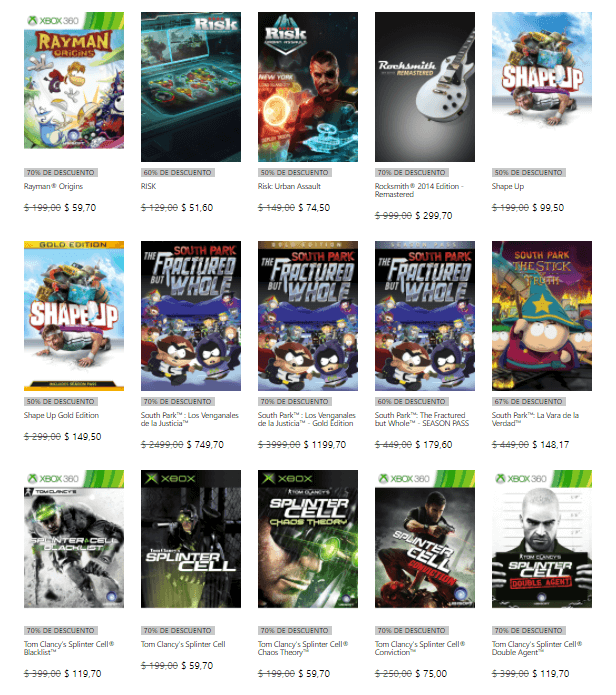Open the Rocksmith Remastered guitar cover
The height and width of the screenshot is (695, 616).
pyautogui.click(x=425, y=87)
